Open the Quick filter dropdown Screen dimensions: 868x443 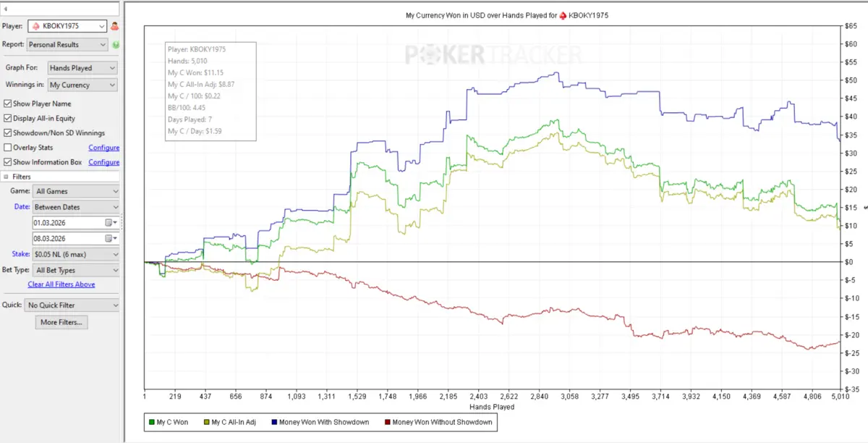[72, 305]
